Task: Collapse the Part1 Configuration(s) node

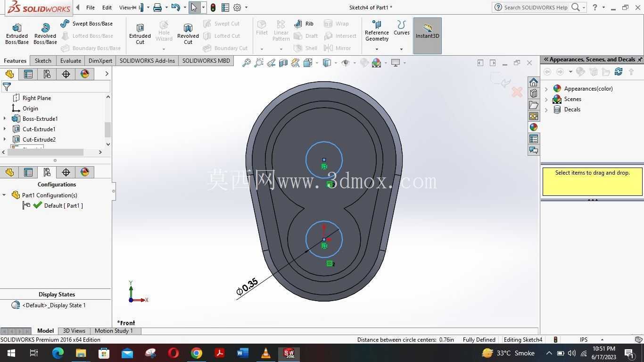Action: [x=4, y=195]
